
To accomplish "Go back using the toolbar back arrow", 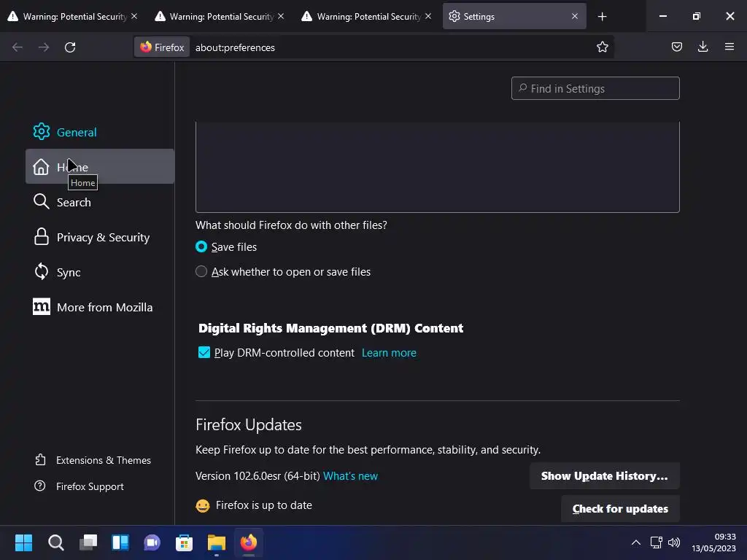I will (x=18, y=47).
